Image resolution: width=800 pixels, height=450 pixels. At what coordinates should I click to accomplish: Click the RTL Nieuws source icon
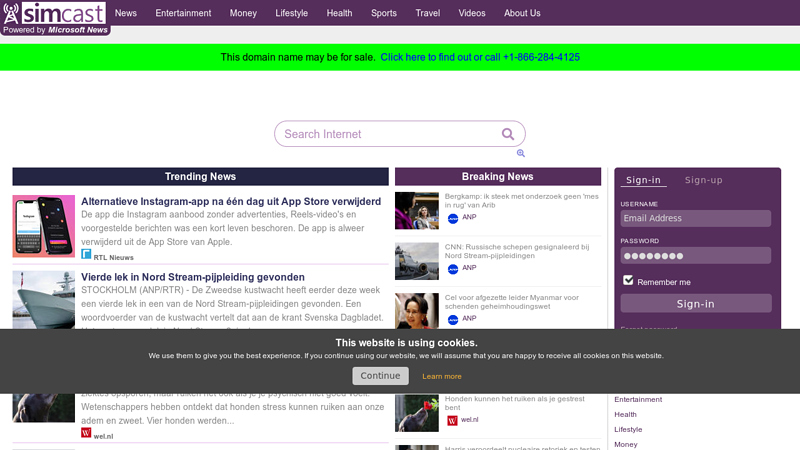tap(86, 254)
